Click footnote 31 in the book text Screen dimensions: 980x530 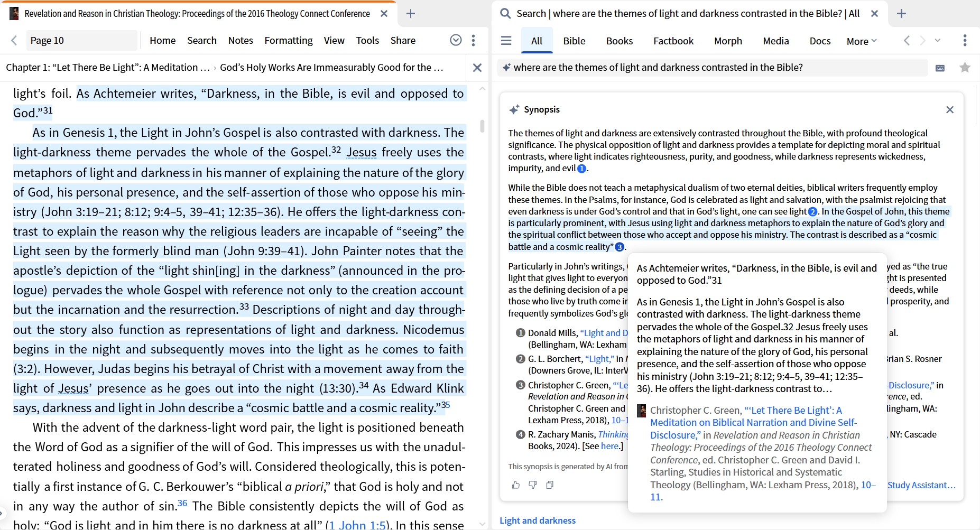coord(48,110)
